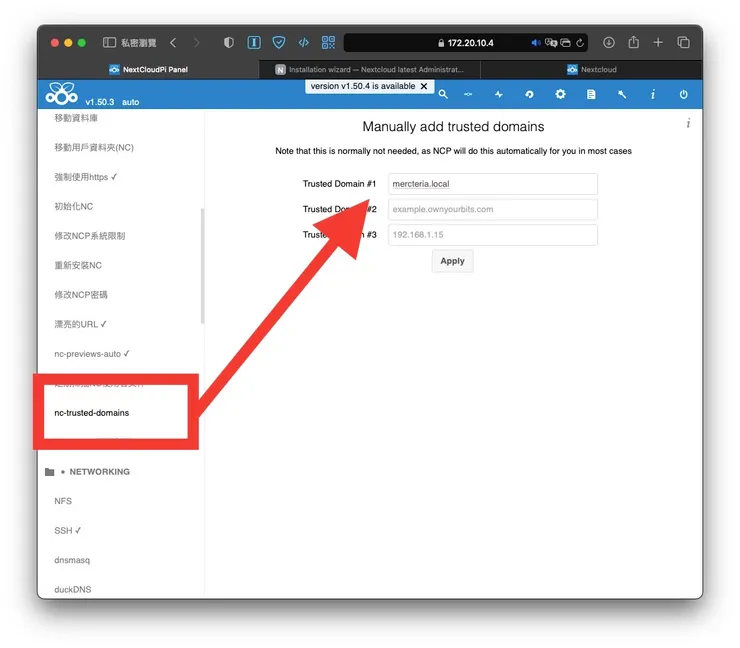Open 修改NCP系統限制 in sidebar
The height and width of the screenshot is (648, 740).
[90, 236]
